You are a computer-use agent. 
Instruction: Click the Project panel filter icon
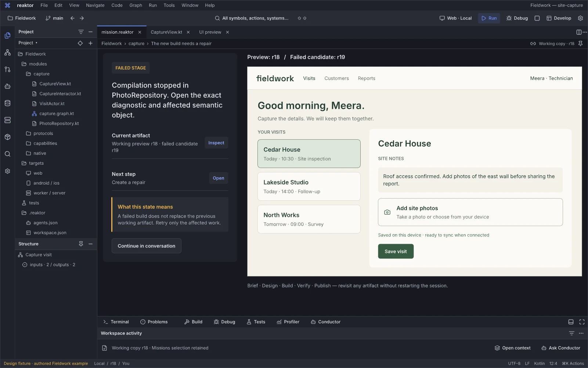click(81, 32)
